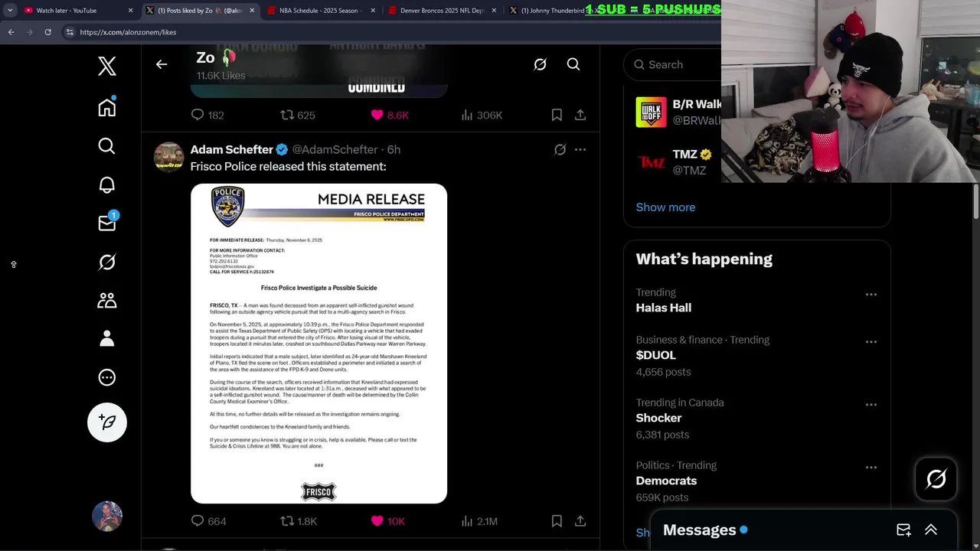Unlike the post with 8.6K likes
Image resolution: width=980 pixels, height=551 pixels.
390,115
